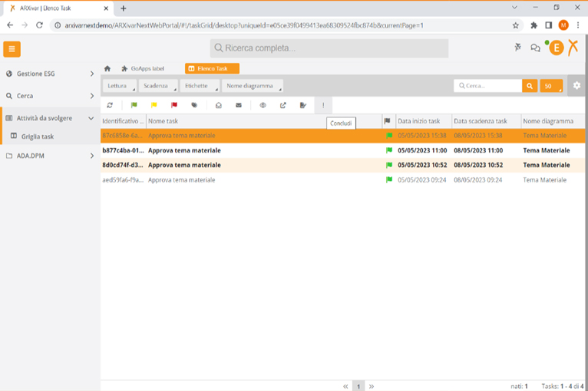This screenshot has width=588, height=391.
Task: Sort by Data scadenza task column
Action: click(481, 121)
